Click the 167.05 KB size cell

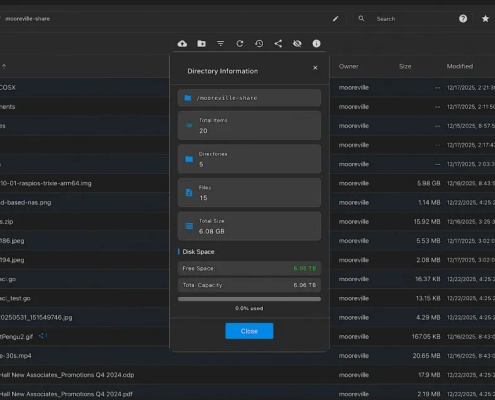point(426,337)
